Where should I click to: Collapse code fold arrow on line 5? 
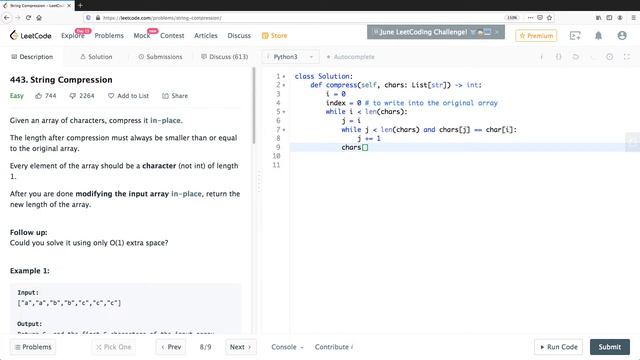(284, 112)
